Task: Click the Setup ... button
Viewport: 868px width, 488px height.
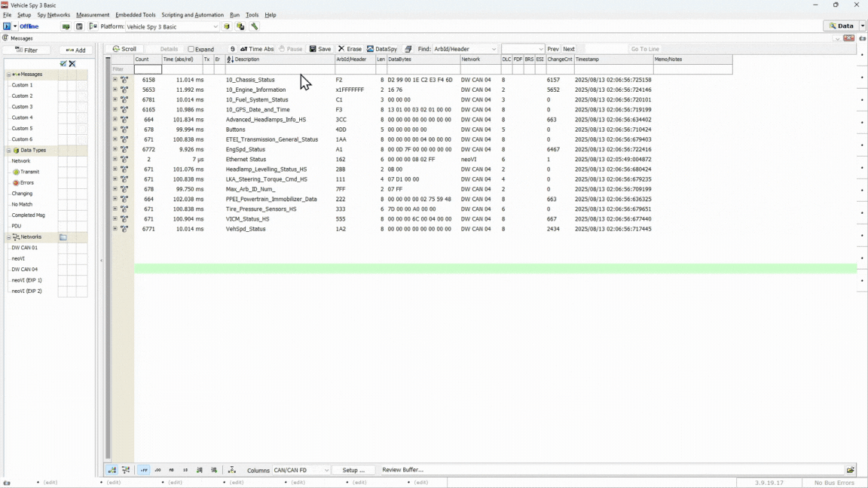Action: (x=353, y=470)
